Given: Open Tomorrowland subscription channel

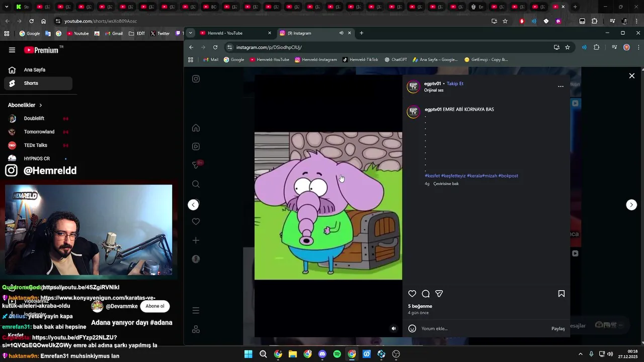Looking at the screenshot, I should (x=38, y=132).
